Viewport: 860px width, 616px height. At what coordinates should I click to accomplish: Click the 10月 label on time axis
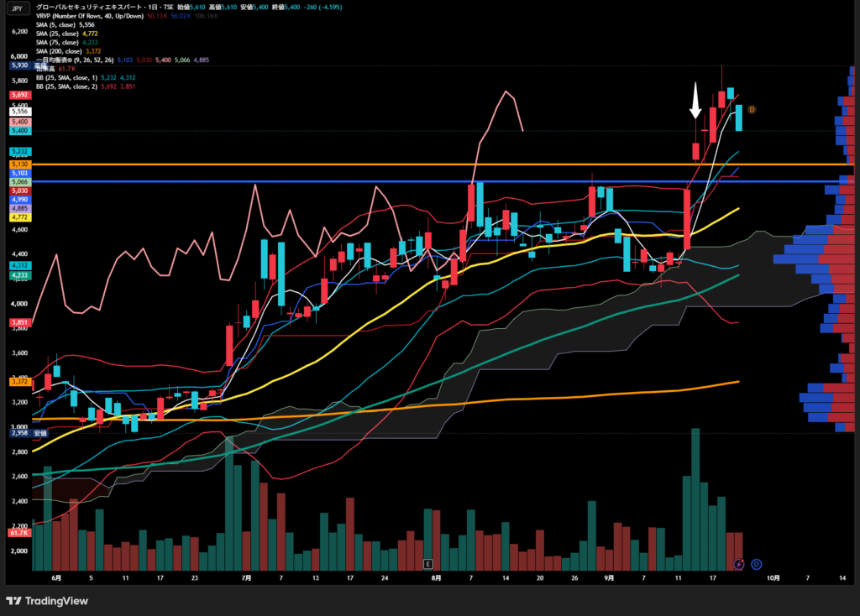(773, 577)
